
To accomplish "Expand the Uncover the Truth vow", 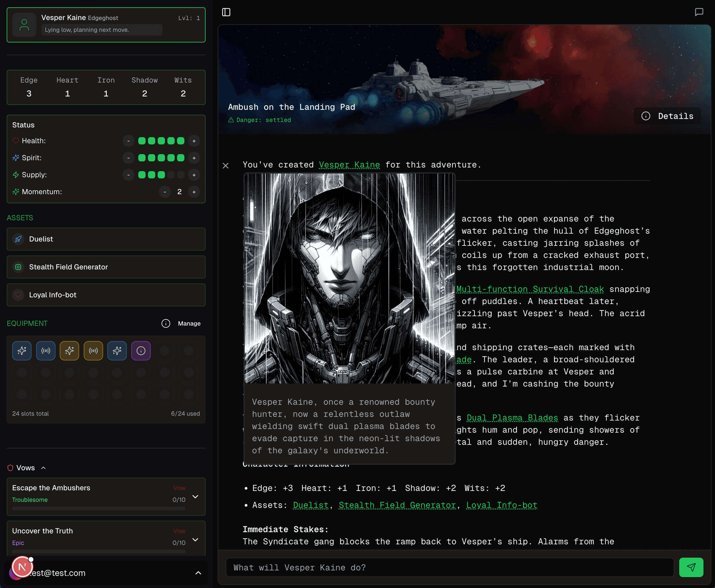I will click(x=195, y=539).
